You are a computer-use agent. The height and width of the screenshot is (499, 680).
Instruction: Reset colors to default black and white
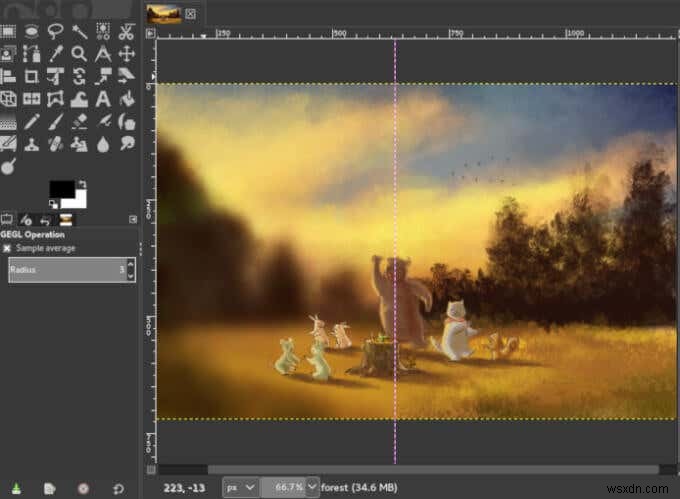[53, 204]
